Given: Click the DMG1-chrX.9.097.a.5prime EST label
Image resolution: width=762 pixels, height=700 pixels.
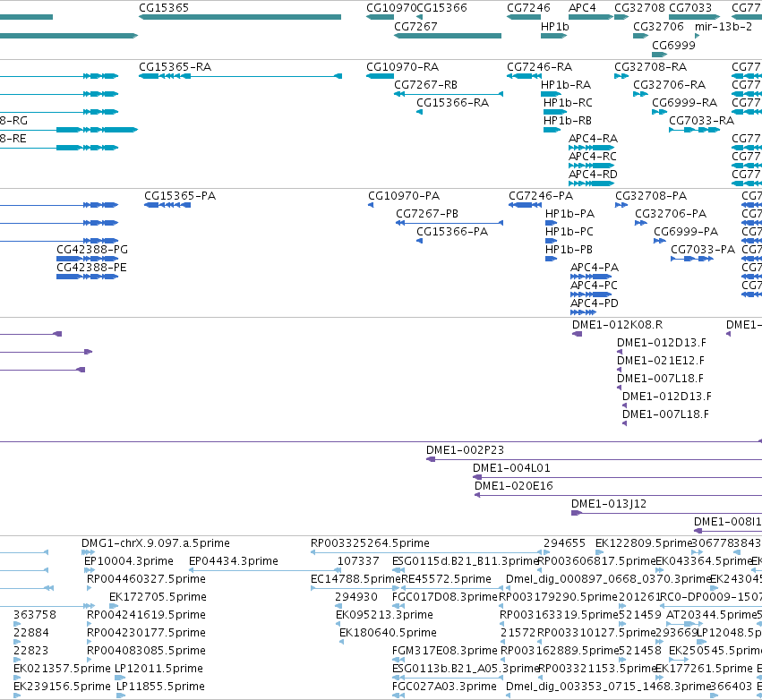Looking at the screenshot, I should (x=156, y=543).
